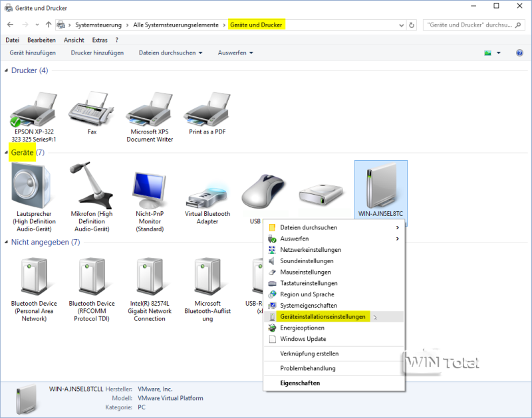The width and height of the screenshot is (532, 418).
Task: Select the Print as a PDF printer
Action: point(207,109)
